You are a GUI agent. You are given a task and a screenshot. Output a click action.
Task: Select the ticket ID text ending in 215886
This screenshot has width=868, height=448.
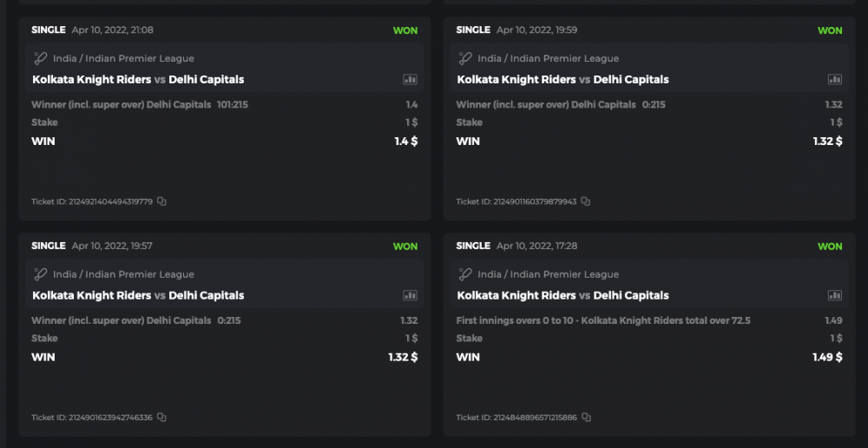coord(517,418)
